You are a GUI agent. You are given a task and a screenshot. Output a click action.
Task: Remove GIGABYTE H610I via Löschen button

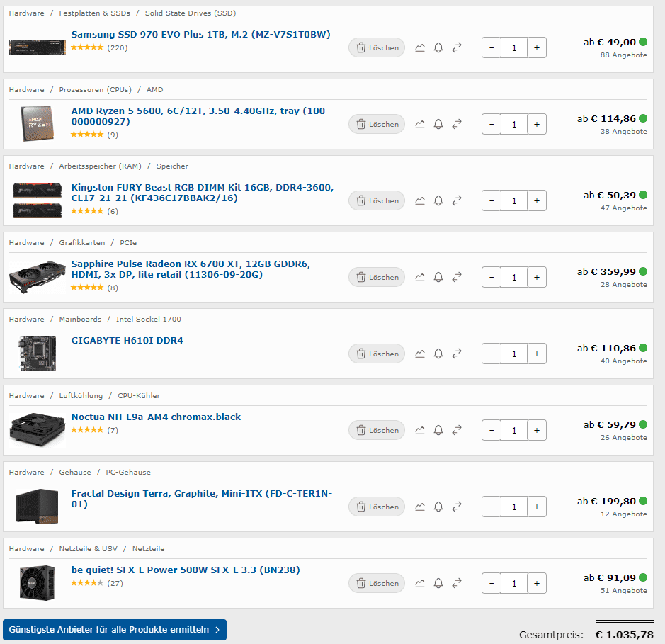377,354
